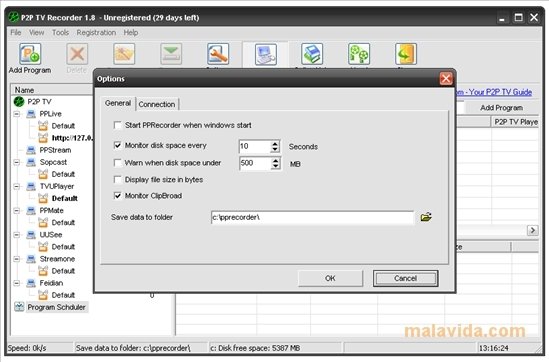
Task: Close the Options dialog with red X
Action: pos(446,78)
